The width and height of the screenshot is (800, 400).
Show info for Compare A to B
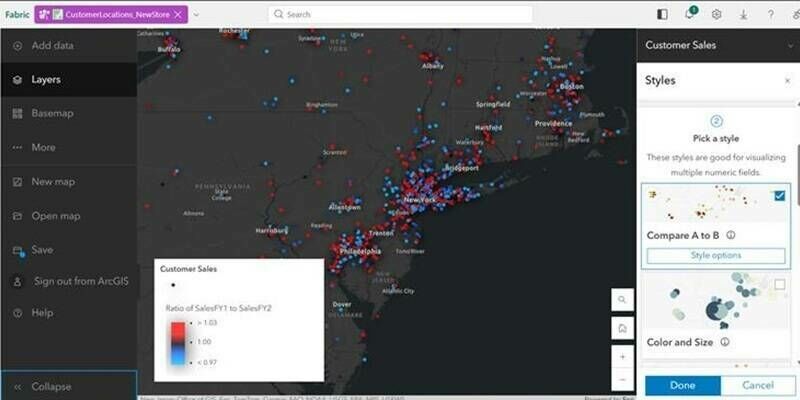coord(731,235)
